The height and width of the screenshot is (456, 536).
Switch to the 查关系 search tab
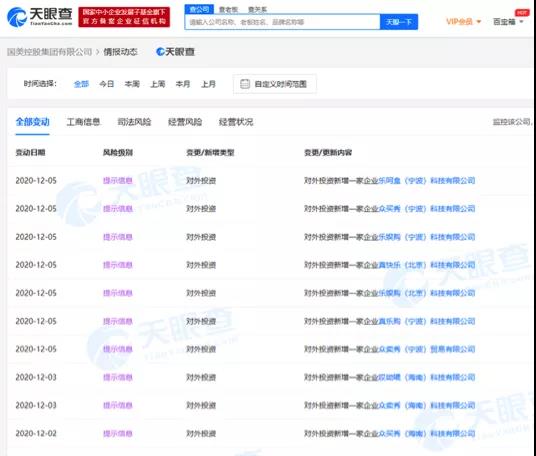(x=257, y=10)
